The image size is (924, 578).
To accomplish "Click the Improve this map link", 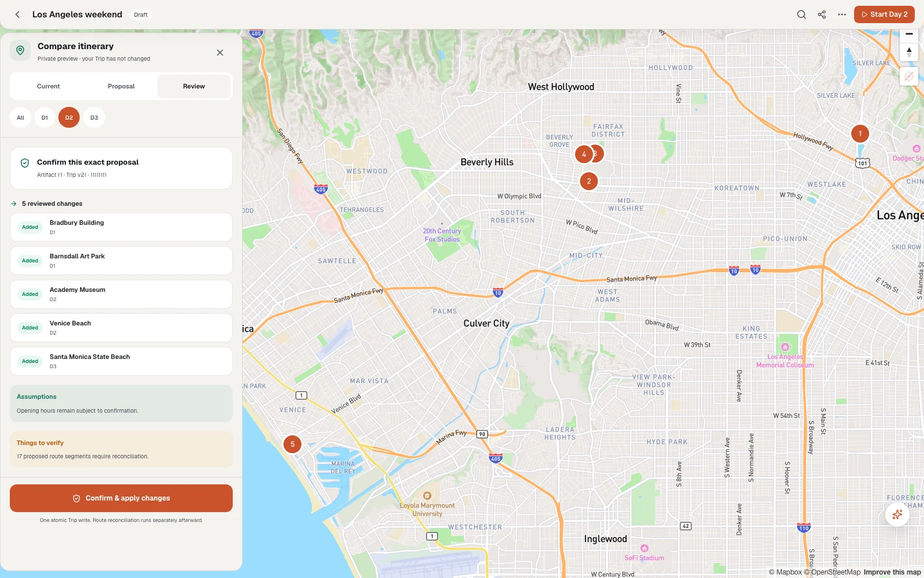I will point(892,572).
